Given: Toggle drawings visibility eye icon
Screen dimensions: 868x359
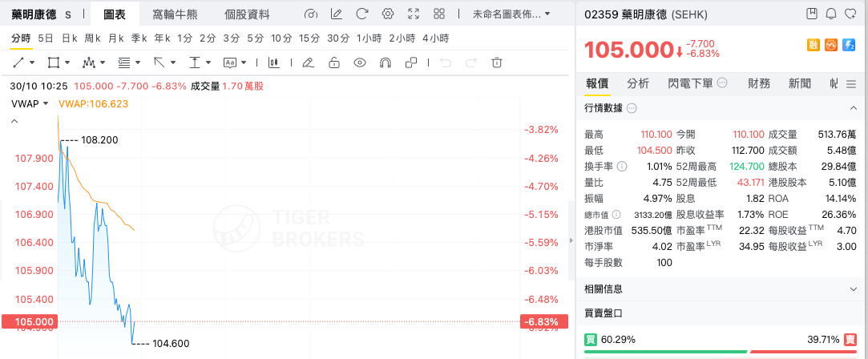Looking at the screenshot, I should [360, 63].
